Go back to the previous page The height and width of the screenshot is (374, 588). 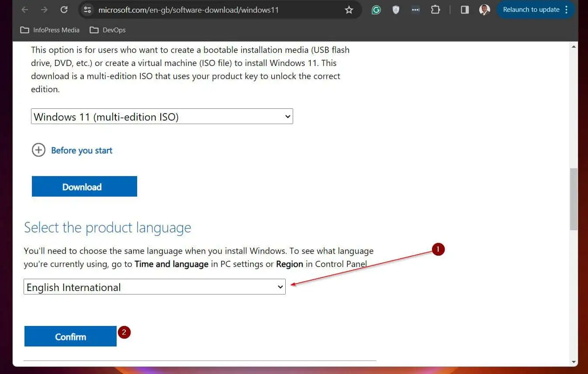pos(25,10)
